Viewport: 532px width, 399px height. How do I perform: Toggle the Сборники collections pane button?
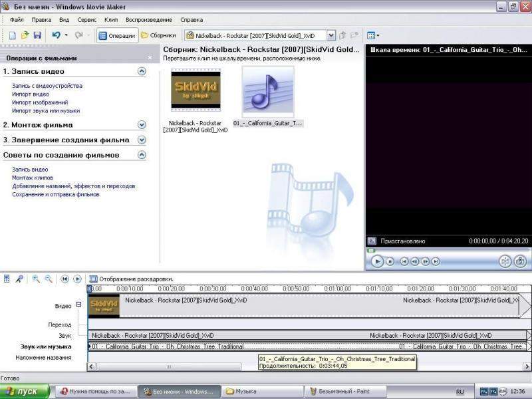pos(158,35)
